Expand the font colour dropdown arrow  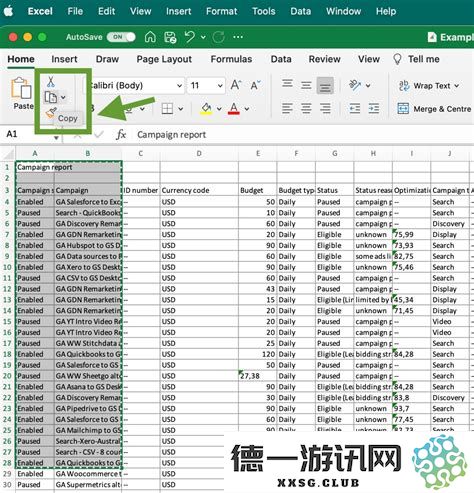point(247,109)
